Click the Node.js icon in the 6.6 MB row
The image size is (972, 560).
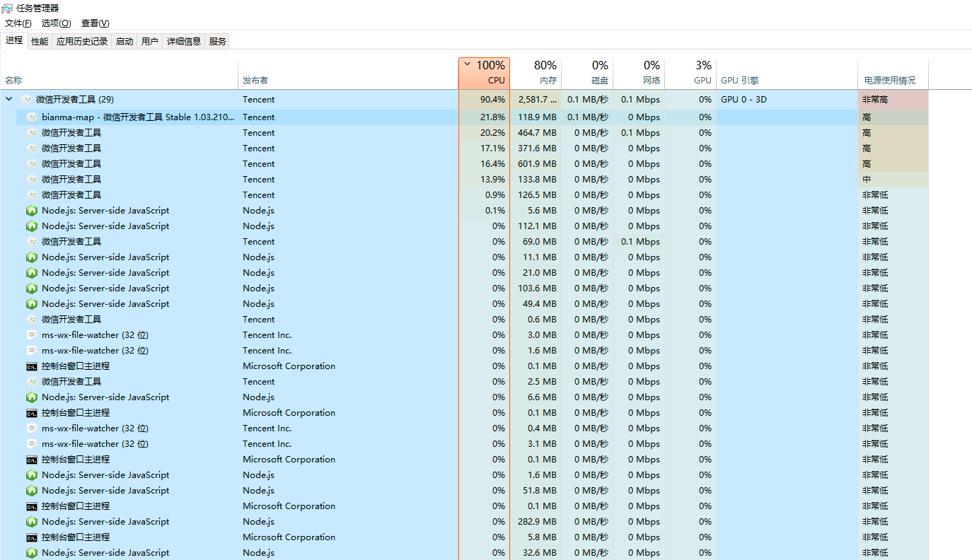(x=31, y=397)
